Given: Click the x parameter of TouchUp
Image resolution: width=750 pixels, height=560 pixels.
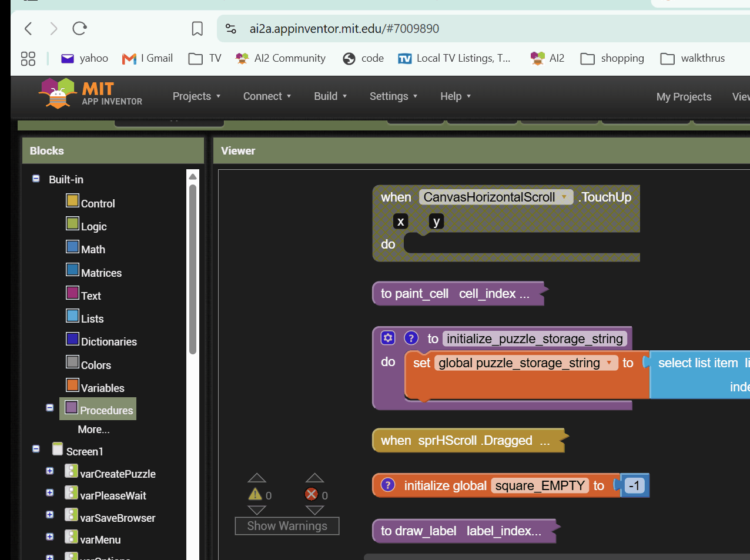Looking at the screenshot, I should point(401,222).
